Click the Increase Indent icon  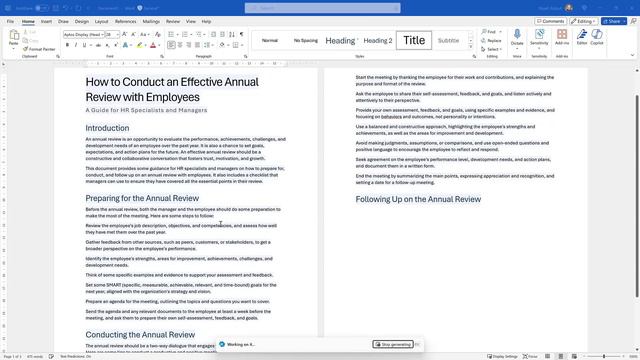click(x=222, y=34)
